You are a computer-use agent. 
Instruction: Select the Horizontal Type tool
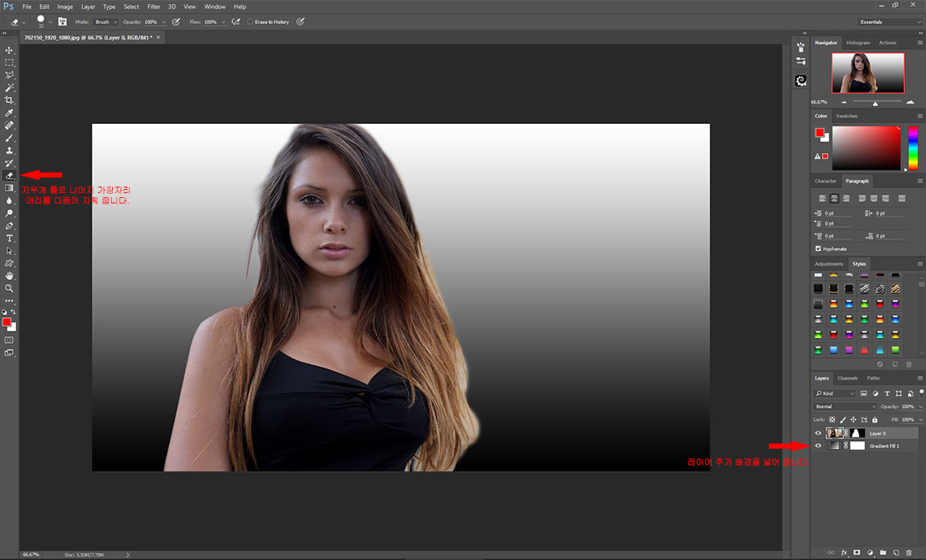[9, 238]
